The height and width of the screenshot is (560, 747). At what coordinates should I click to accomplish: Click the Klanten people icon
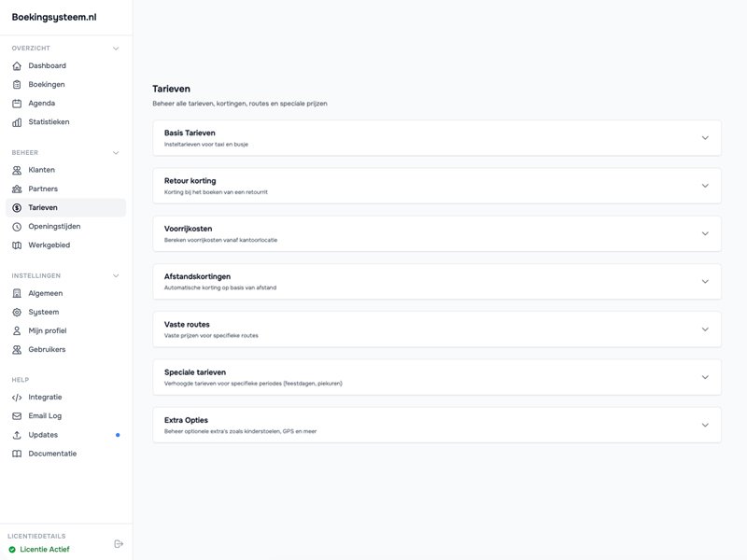15,169
